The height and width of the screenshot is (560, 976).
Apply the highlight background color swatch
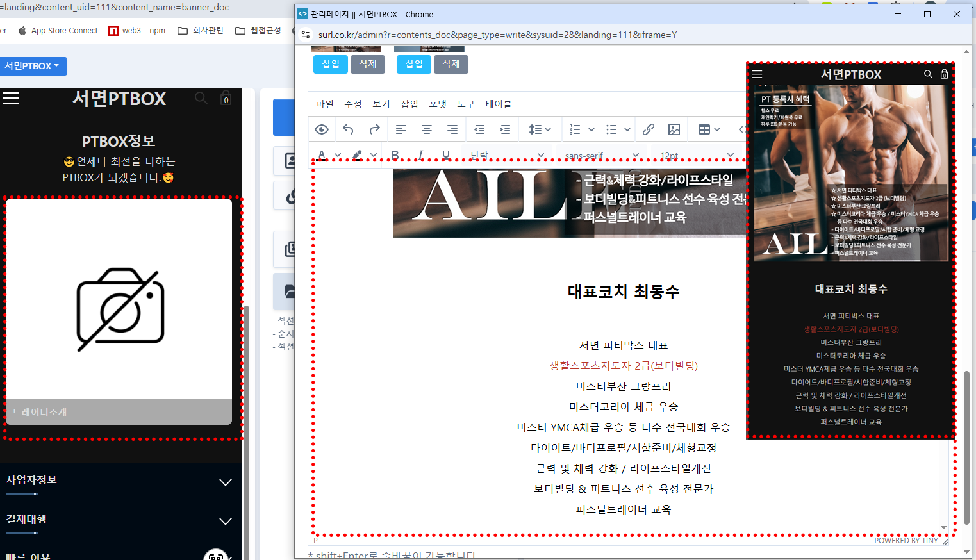coord(357,155)
